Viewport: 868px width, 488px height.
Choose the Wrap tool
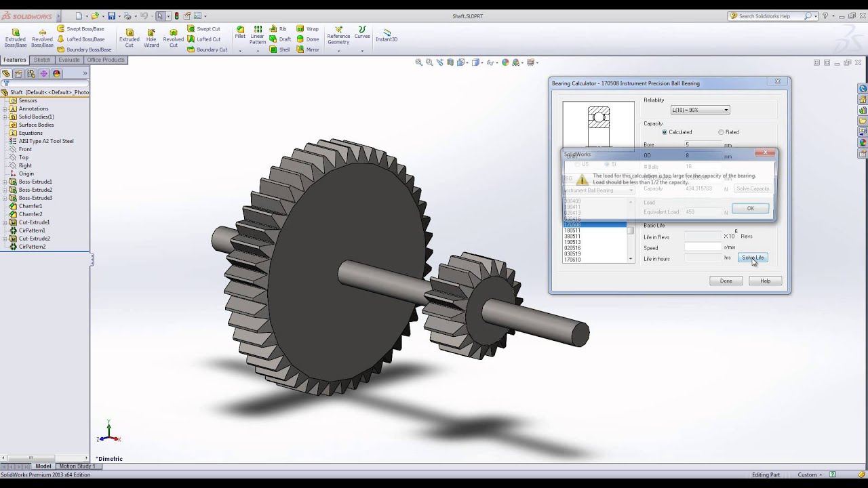(308, 29)
